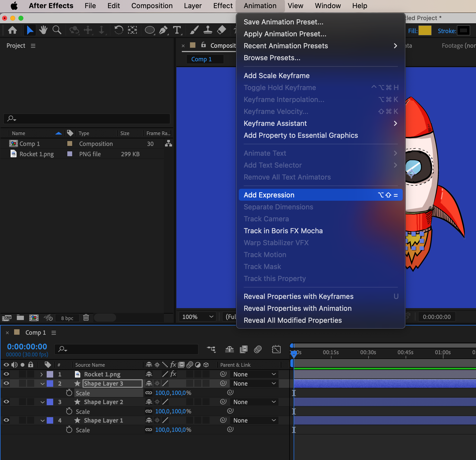The height and width of the screenshot is (460, 476).
Task: Click the yellow Fill color swatch
Action: pyautogui.click(x=425, y=31)
